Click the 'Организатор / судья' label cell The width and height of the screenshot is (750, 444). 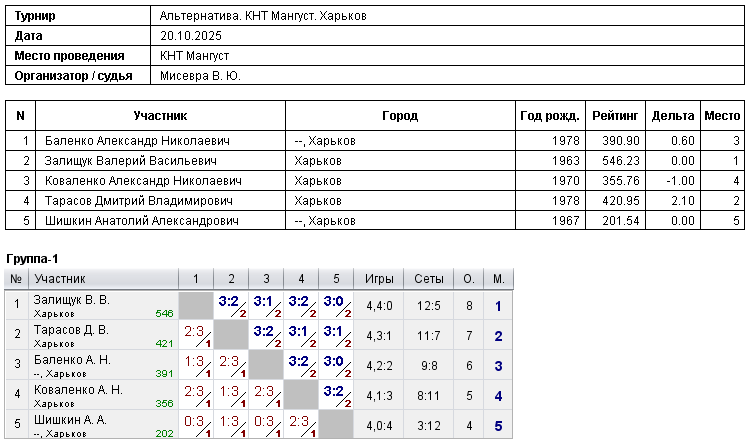tap(78, 76)
